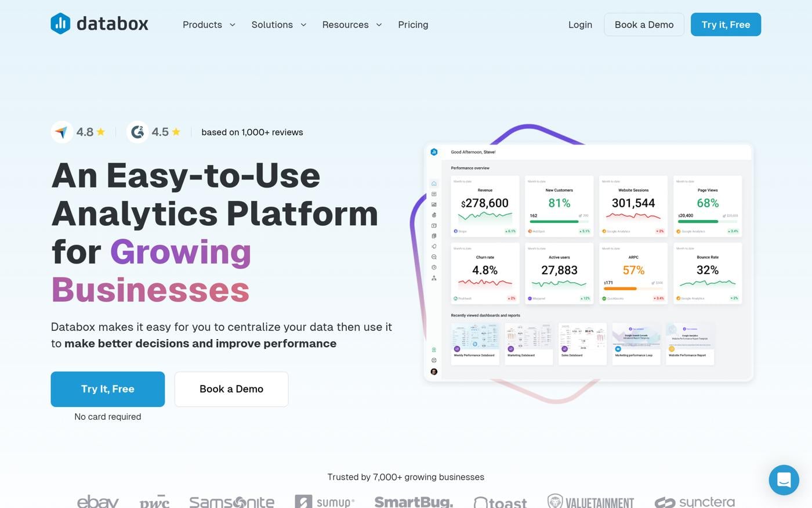Select the Marketing performance Loop play icon

click(x=619, y=349)
